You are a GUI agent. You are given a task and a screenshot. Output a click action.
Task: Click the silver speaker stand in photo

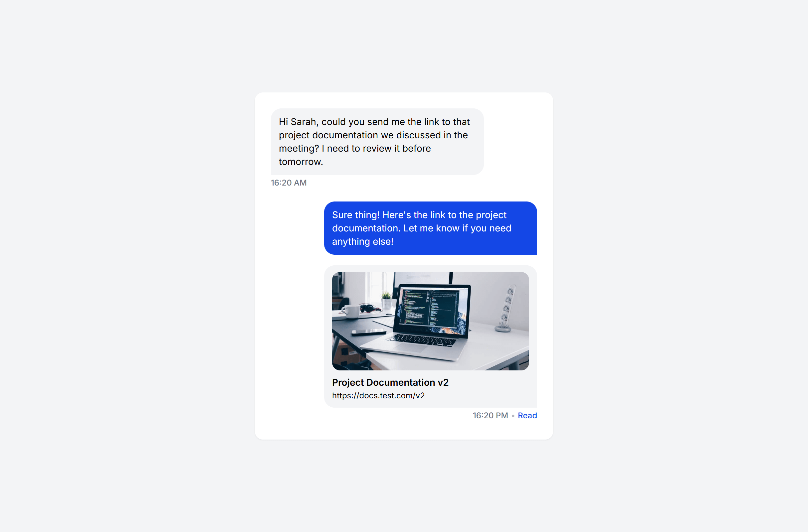pos(505,308)
